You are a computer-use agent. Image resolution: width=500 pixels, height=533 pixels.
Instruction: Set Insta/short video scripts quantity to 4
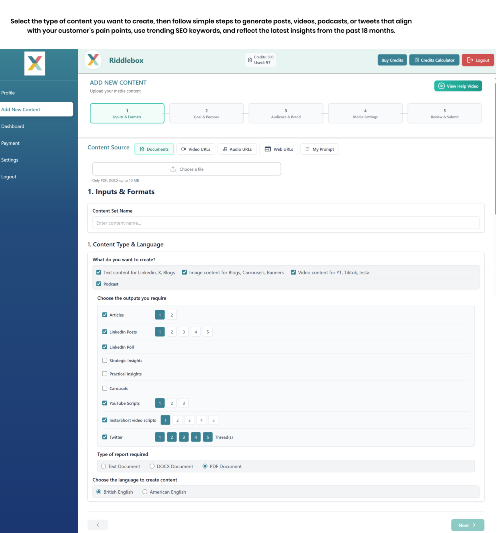pos(201,420)
